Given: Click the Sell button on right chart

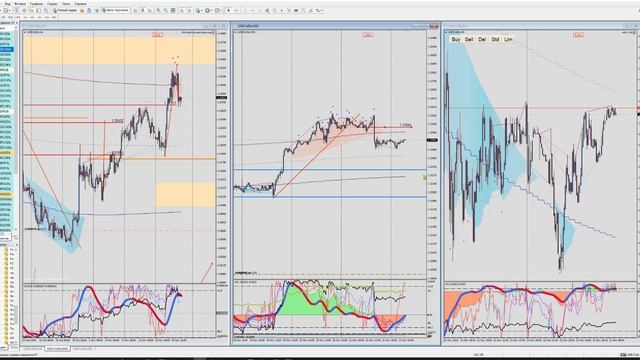Looking at the screenshot, I should click(469, 40).
